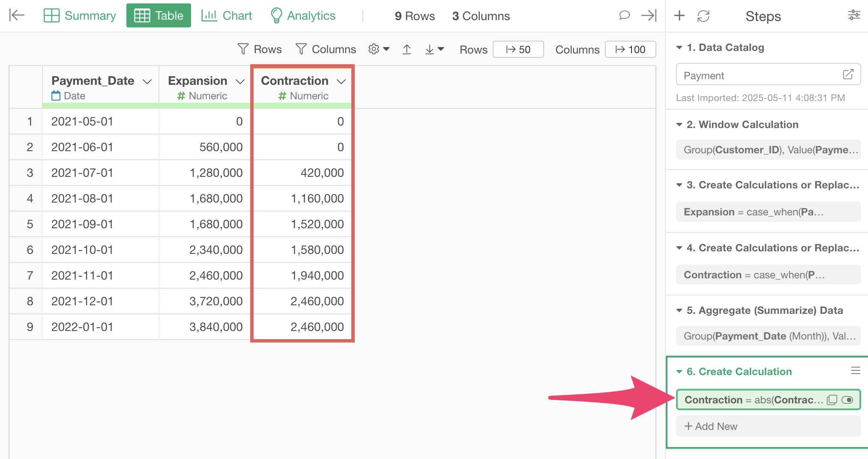Collapse the 2. Window Calculation step
The image size is (868, 459).
click(x=679, y=125)
